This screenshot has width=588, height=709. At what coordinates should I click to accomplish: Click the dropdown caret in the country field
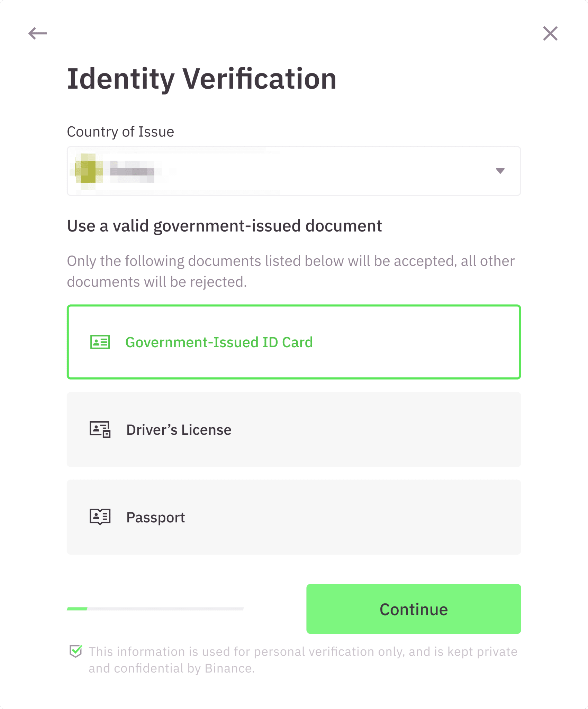pos(499,171)
